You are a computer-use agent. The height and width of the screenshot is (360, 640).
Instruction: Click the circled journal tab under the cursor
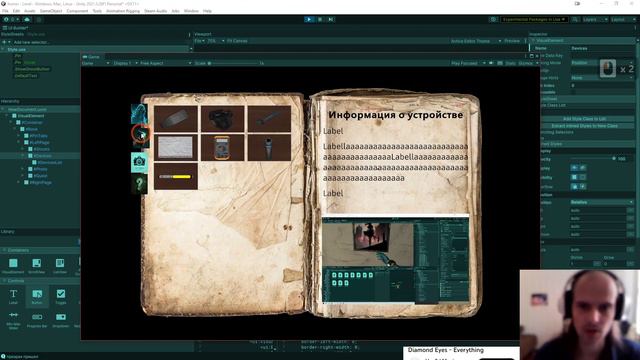coord(140,134)
